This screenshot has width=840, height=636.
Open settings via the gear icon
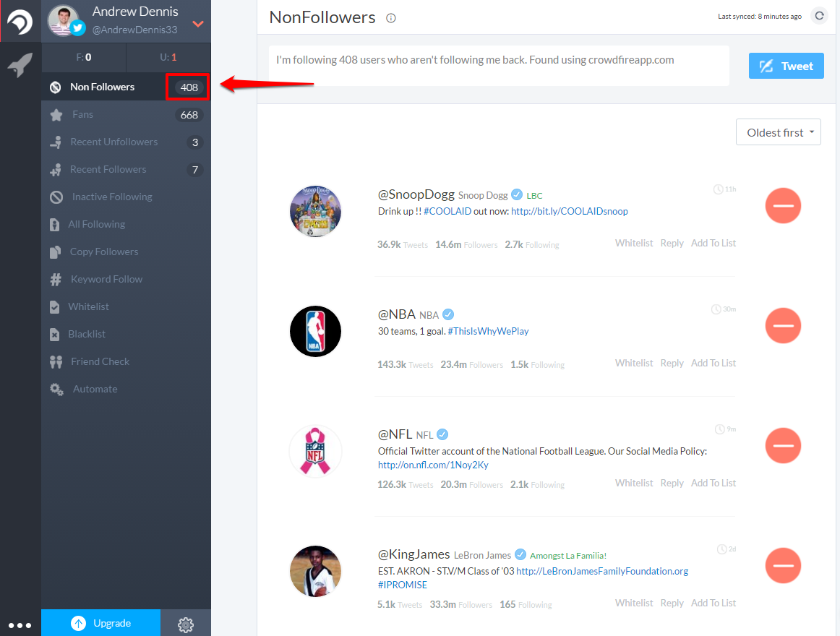click(x=186, y=623)
